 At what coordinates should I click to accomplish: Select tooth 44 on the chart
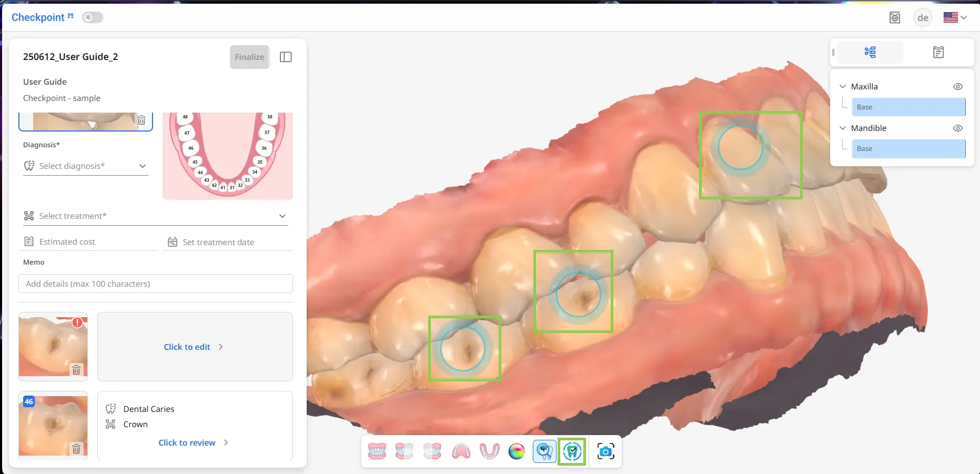click(x=200, y=172)
